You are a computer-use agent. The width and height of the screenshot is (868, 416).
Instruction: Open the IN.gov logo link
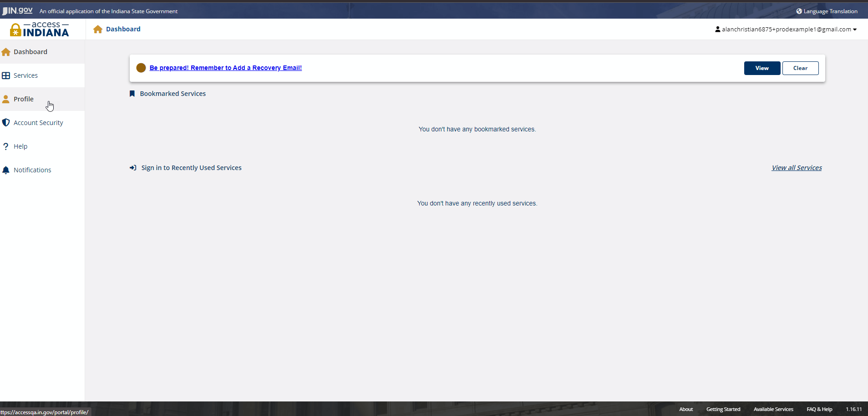pyautogui.click(x=18, y=10)
